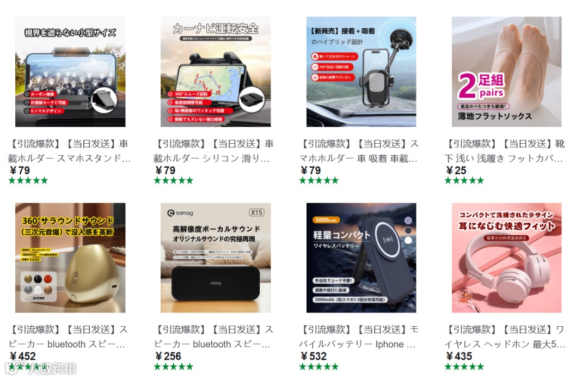Open the pink wireless headphones image

tap(507, 258)
